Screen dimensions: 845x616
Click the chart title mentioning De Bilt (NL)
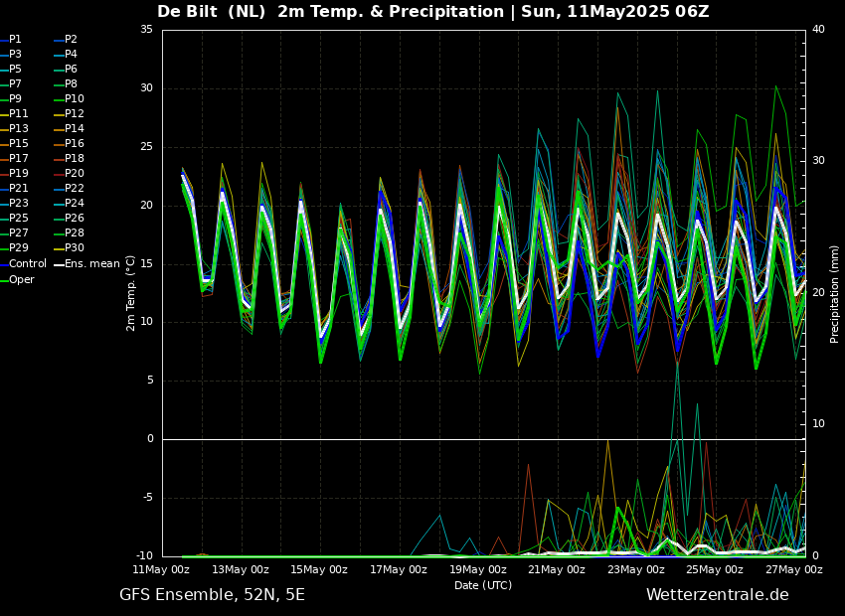[x=433, y=11]
